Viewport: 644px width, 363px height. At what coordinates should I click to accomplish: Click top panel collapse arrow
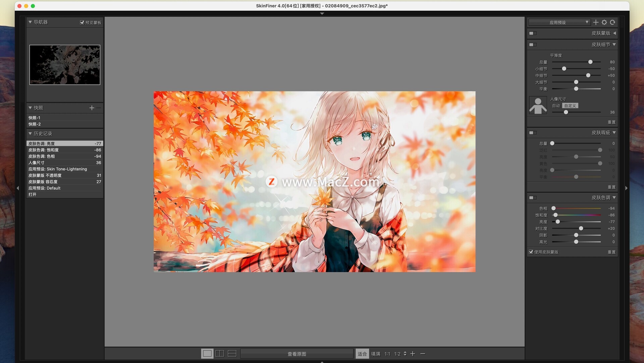click(x=322, y=14)
